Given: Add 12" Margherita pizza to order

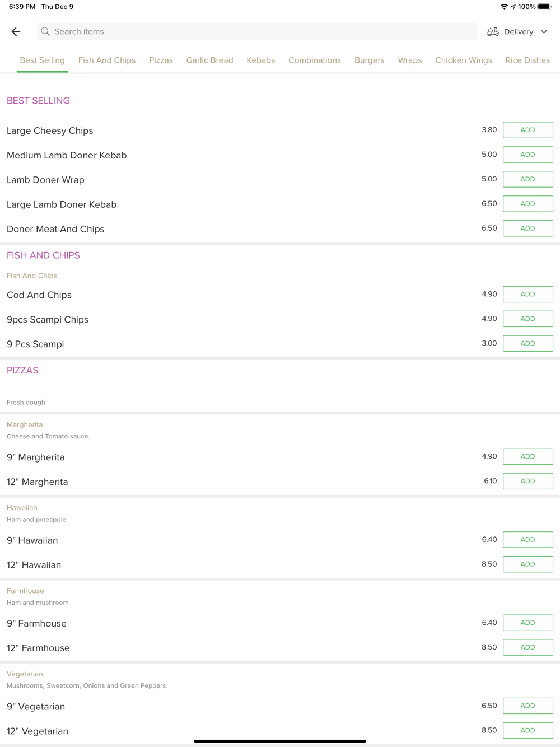Looking at the screenshot, I should click(x=528, y=481).
